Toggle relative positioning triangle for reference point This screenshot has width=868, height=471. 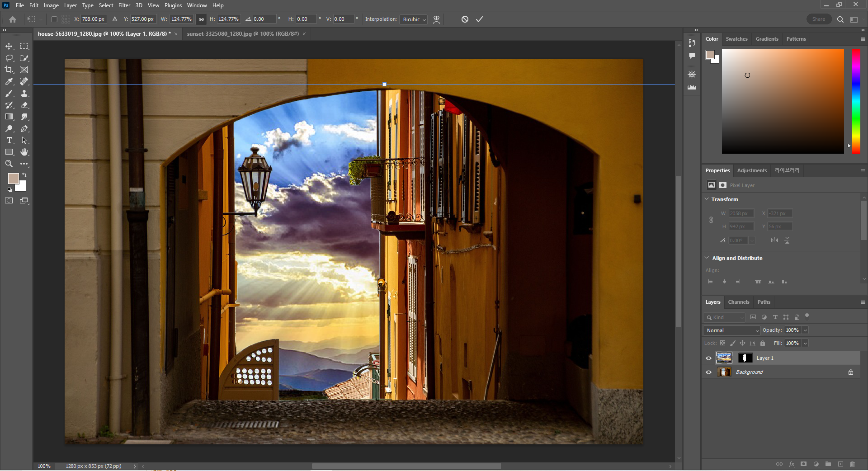[115, 19]
